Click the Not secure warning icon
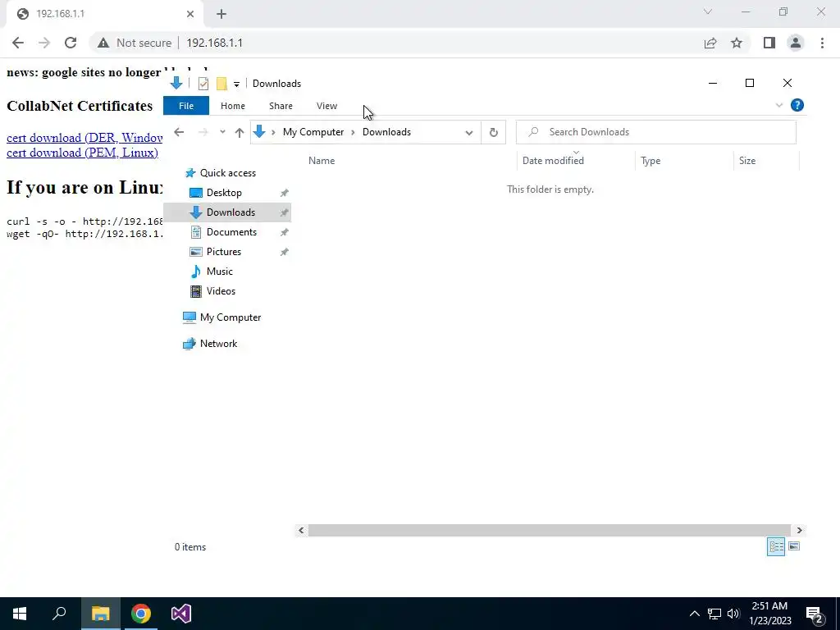840x630 pixels. point(103,43)
